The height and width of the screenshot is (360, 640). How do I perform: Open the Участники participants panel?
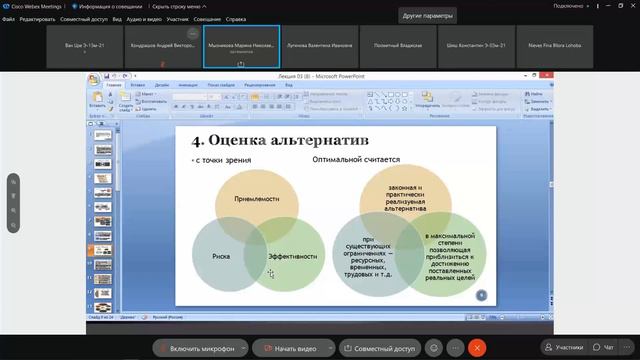pyautogui.click(x=564, y=347)
